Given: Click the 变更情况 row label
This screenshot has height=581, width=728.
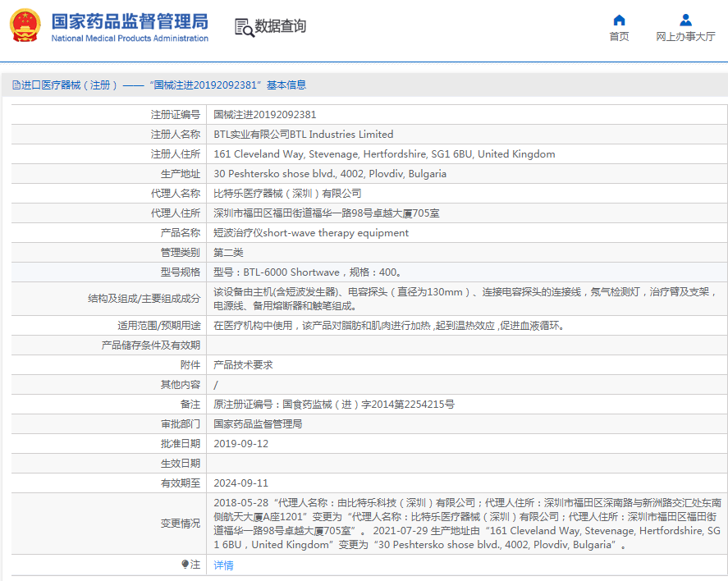Looking at the screenshot, I should coord(180,524).
